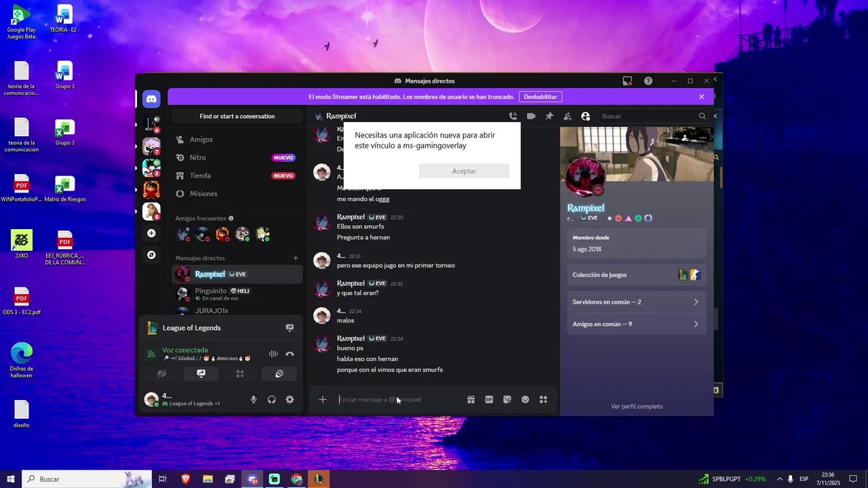Image resolution: width=868 pixels, height=488 pixels.
Task: Open pinned messages pin icon
Action: coord(549,116)
